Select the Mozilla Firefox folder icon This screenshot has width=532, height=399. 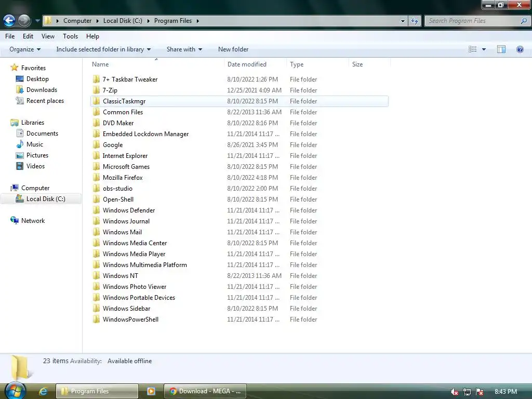pos(96,178)
